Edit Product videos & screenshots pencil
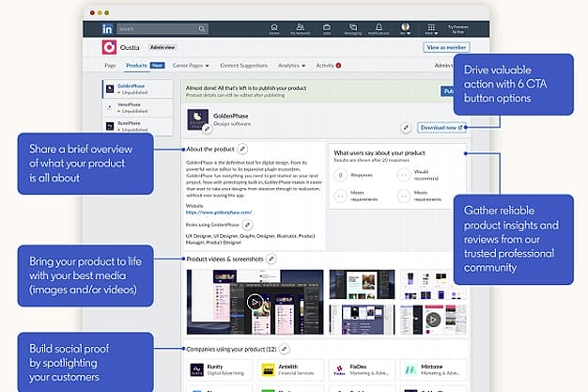The width and height of the screenshot is (588, 392). (x=271, y=258)
